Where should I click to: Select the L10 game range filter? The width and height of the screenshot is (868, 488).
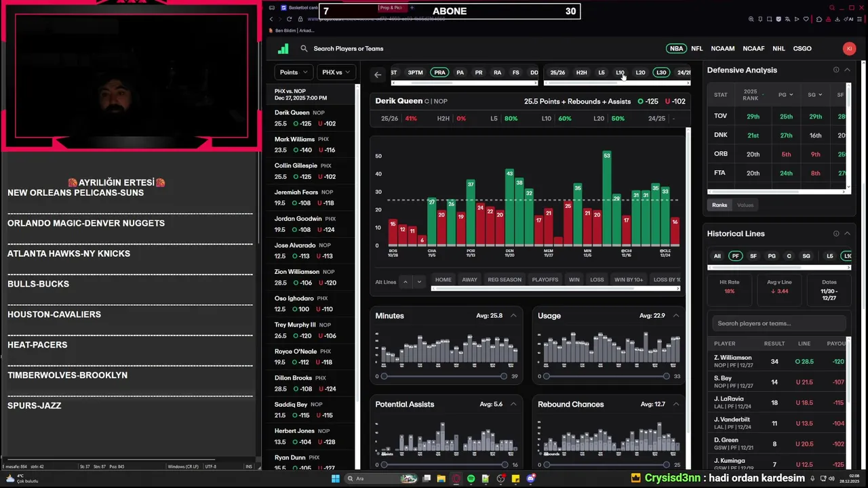620,73
